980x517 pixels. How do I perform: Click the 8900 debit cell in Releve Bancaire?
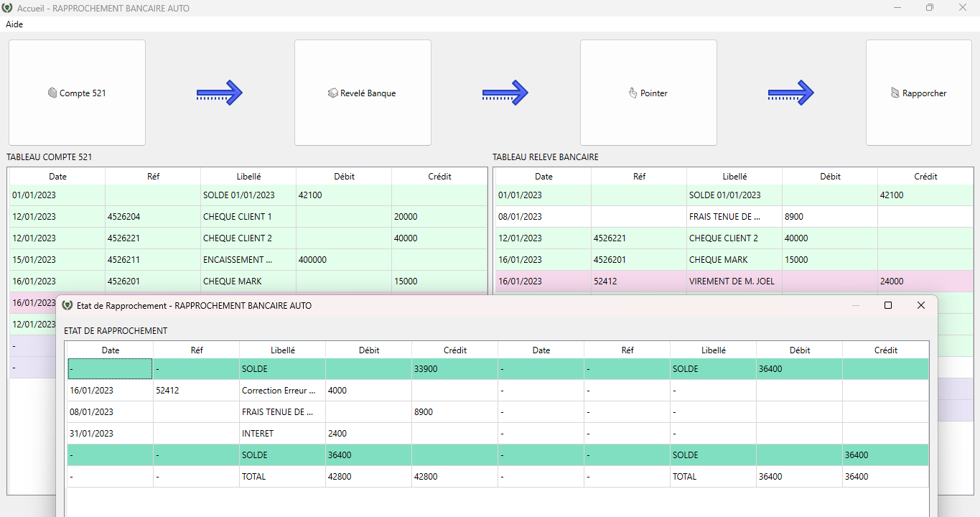click(x=830, y=217)
